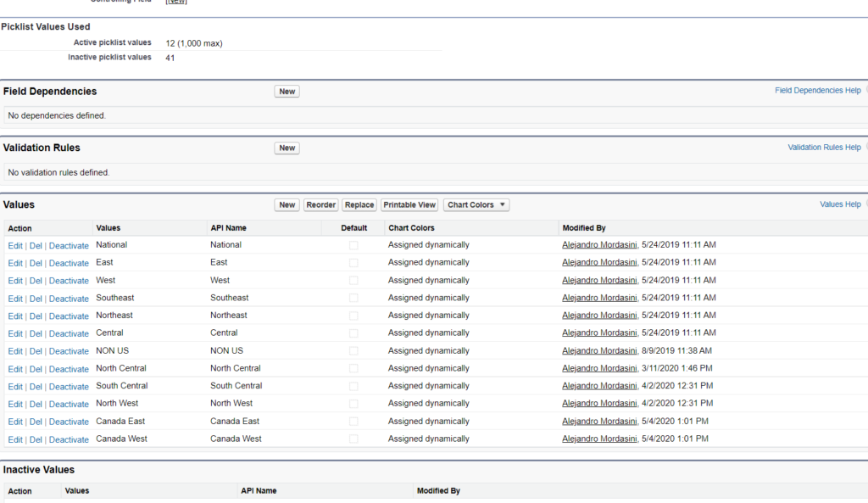Deactivate the NON US picklist value

coord(69,351)
